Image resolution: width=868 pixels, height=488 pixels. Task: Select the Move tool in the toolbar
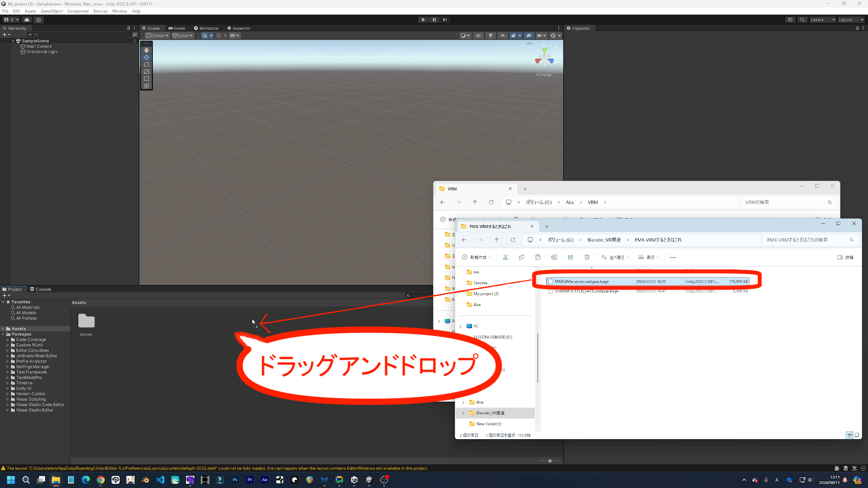[x=146, y=57]
